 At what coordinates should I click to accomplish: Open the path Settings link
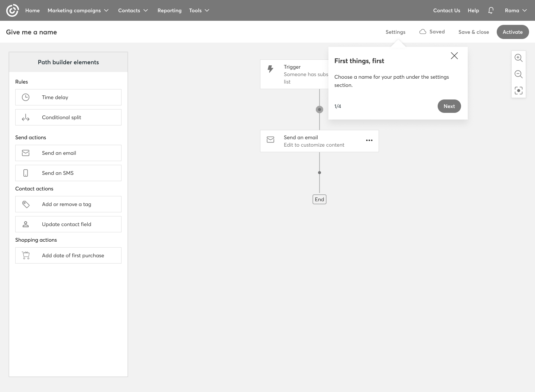[x=395, y=32]
